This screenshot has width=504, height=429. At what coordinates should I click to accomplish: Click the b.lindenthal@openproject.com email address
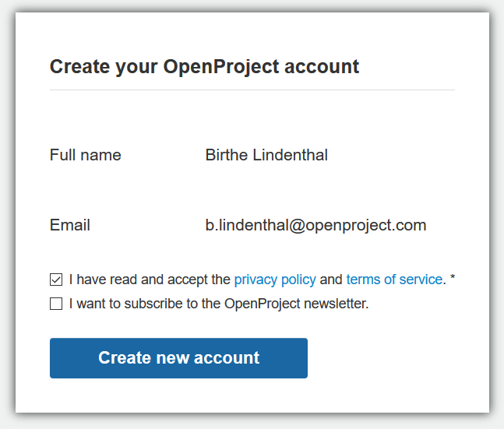315,226
